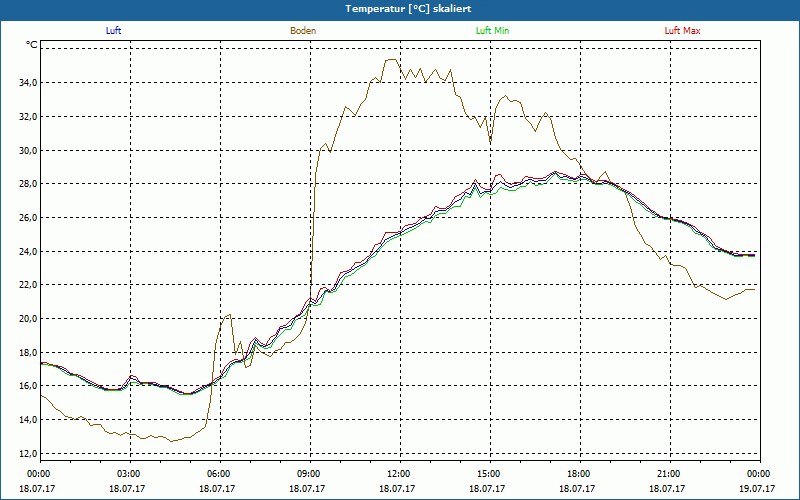Viewport: 800px width, 500px height.
Task: Click the Boden legend label
Action: 303,31
